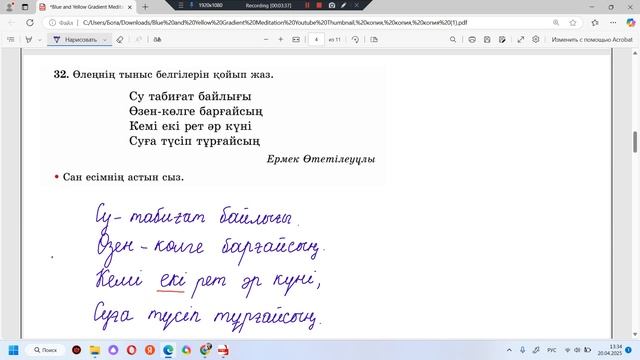Activate the Нарисовать draw tool

tap(76, 40)
